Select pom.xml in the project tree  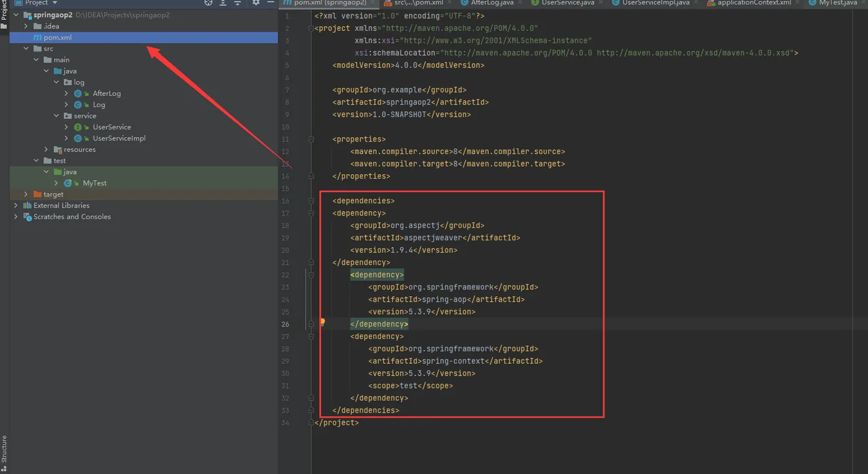(144, 37)
